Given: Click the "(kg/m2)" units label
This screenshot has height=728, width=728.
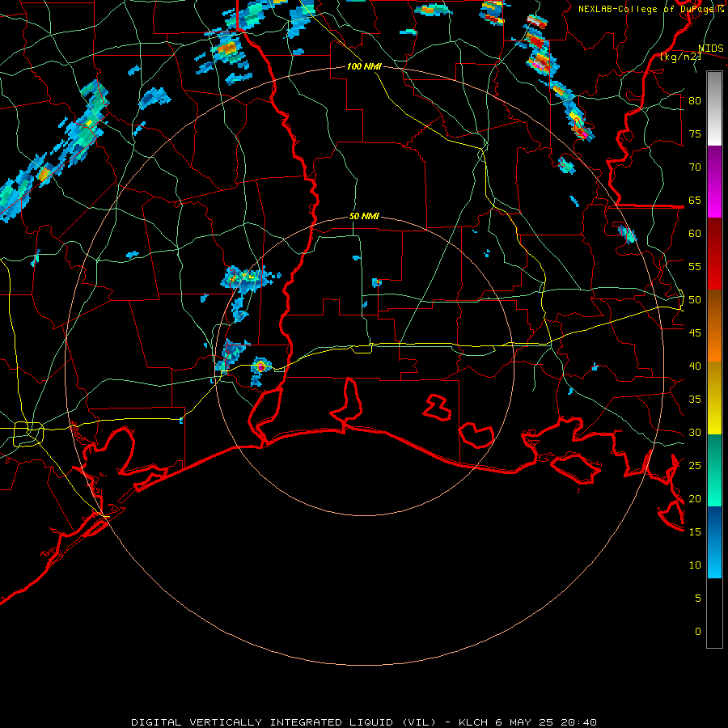Looking at the screenshot, I should pyautogui.click(x=680, y=57).
